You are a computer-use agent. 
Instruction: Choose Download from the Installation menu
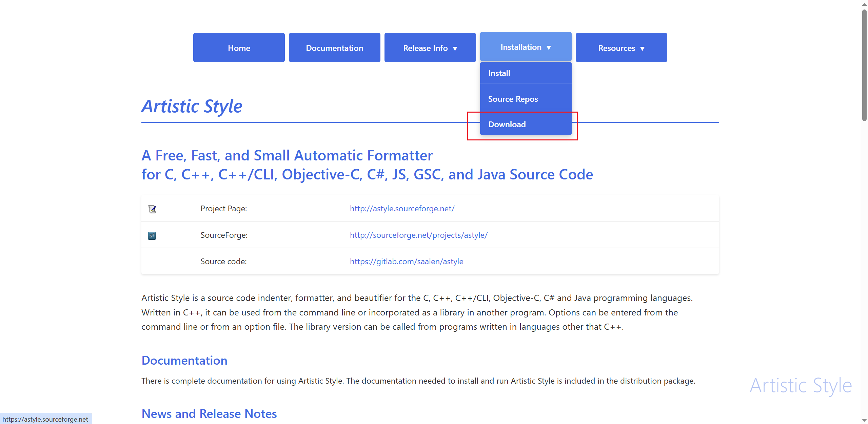pyautogui.click(x=526, y=124)
